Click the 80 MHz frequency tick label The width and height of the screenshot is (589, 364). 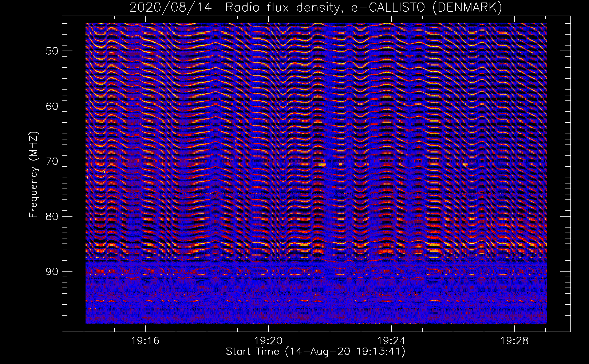(x=51, y=216)
